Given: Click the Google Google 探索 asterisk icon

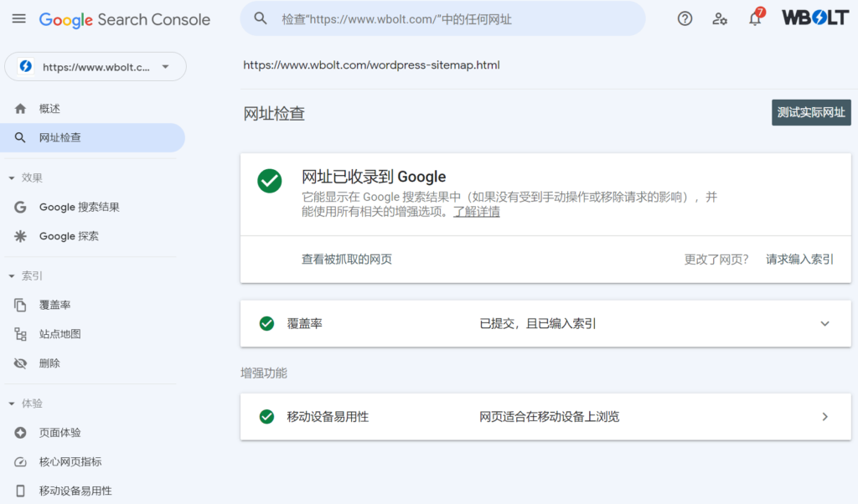Looking at the screenshot, I should click(x=21, y=236).
